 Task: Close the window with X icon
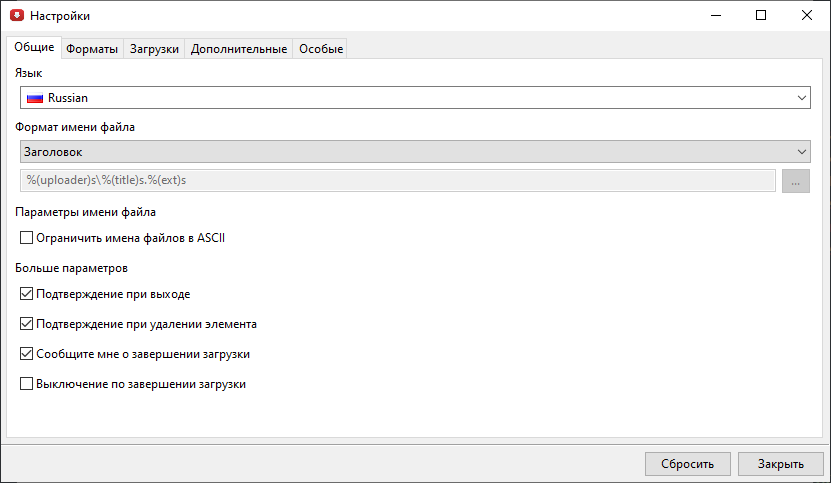coord(807,16)
